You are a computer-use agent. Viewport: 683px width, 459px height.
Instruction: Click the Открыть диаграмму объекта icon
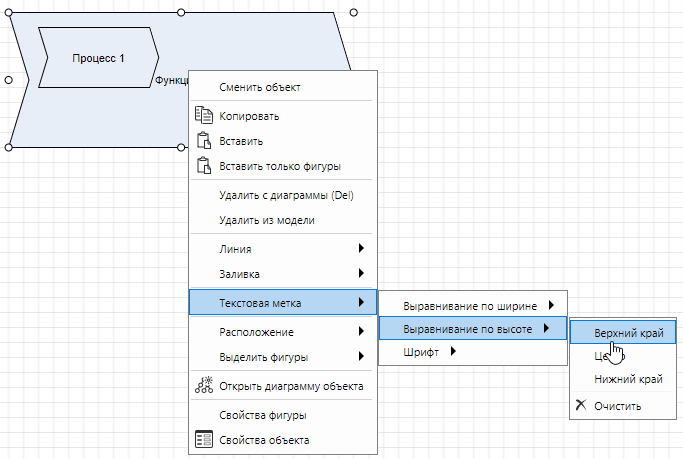pyautogui.click(x=203, y=385)
